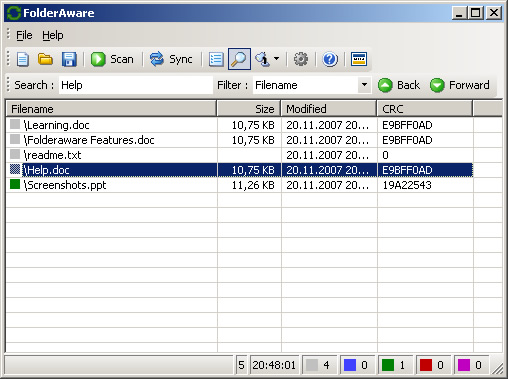Click the new document icon in toolbar

click(x=23, y=59)
